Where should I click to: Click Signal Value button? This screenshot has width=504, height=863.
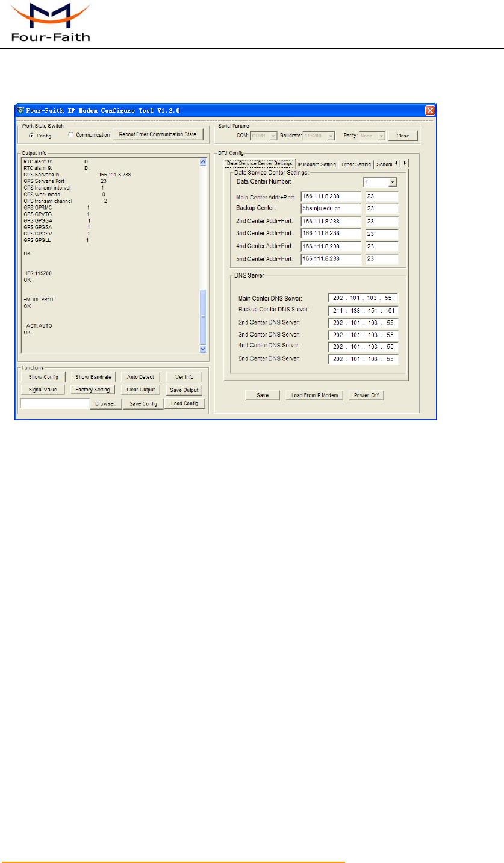43,390
